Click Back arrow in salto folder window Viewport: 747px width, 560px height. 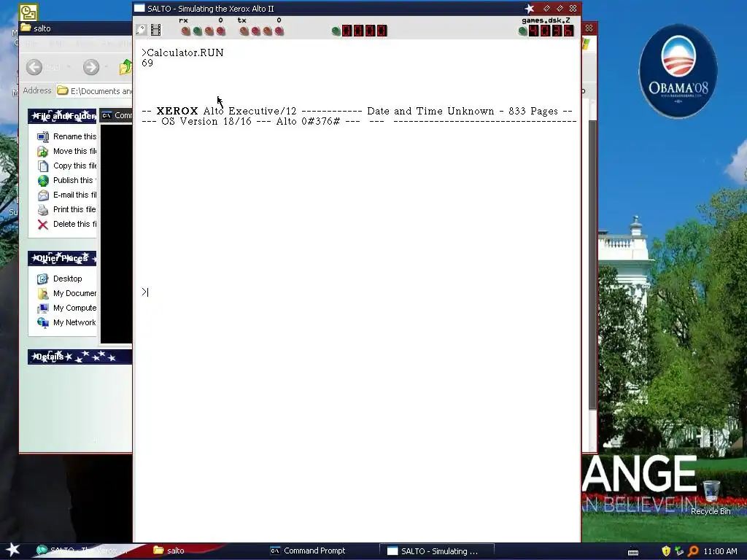[34, 67]
